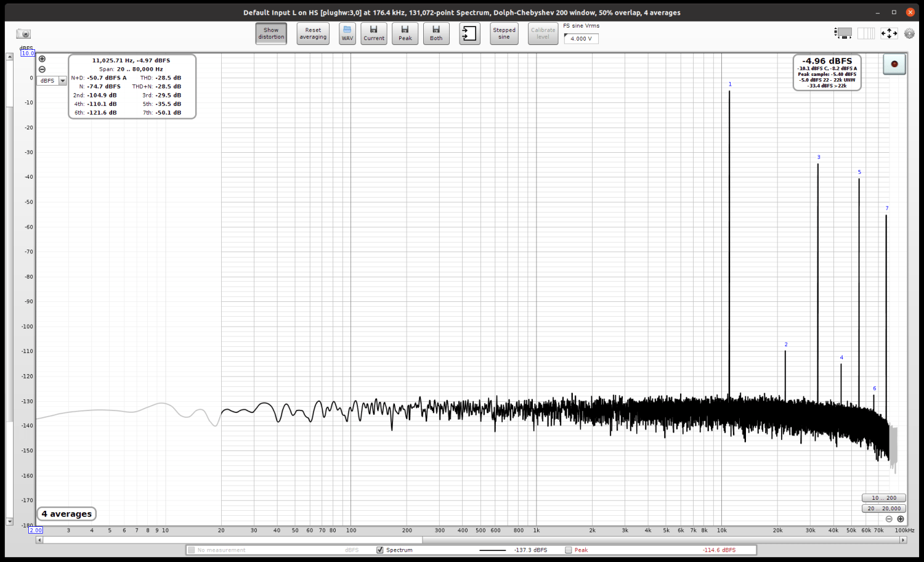Click vertical scrollbar down arrow
The width and height of the screenshot is (924, 562).
(9, 521)
